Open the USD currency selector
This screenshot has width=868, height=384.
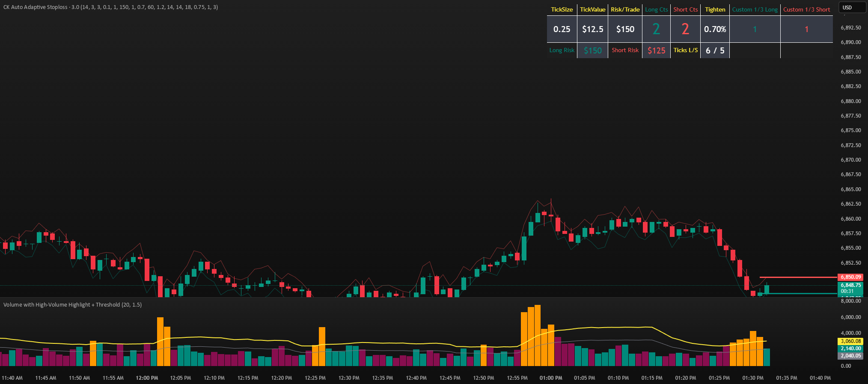pyautogui.click(x=852, y=8)
